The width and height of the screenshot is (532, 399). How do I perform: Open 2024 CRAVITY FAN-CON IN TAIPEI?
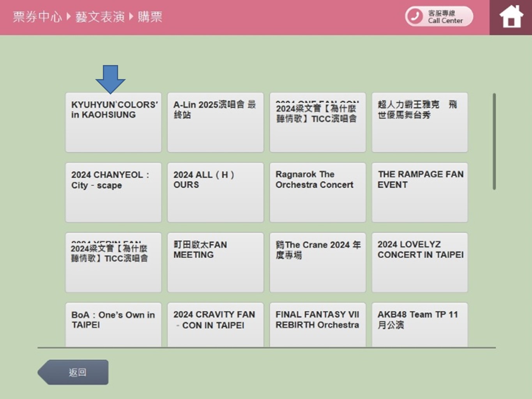(216, 325)
